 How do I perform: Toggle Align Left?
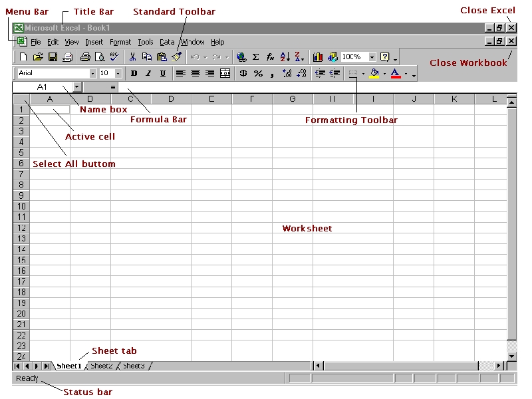click(x=180, y=73)
